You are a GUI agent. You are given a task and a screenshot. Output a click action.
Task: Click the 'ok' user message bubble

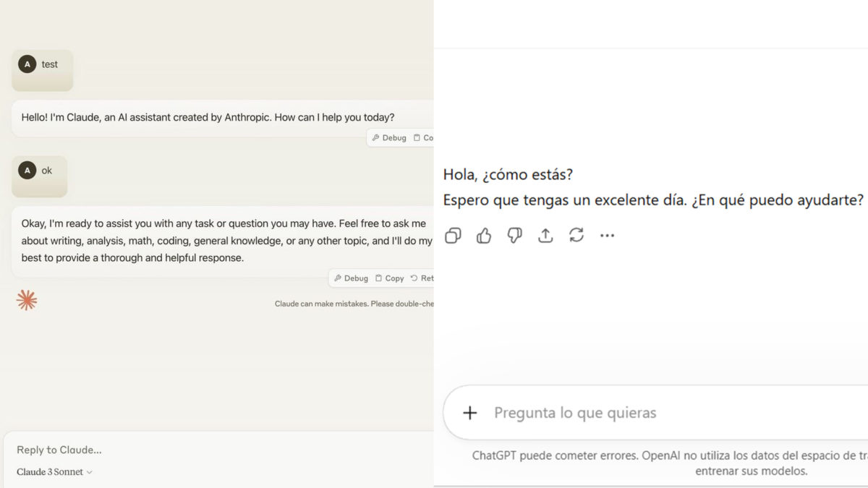(39, 176)
